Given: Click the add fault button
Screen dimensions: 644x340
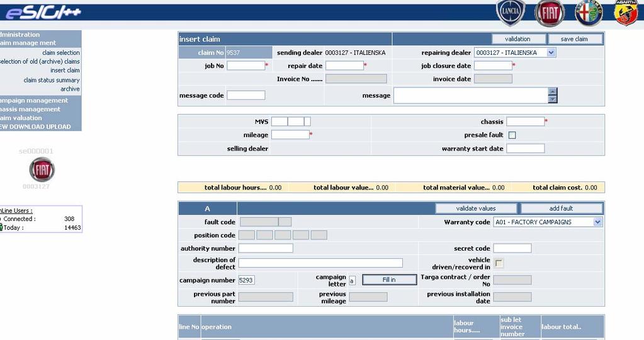Looking at the screenshot, I should (562, 208).
